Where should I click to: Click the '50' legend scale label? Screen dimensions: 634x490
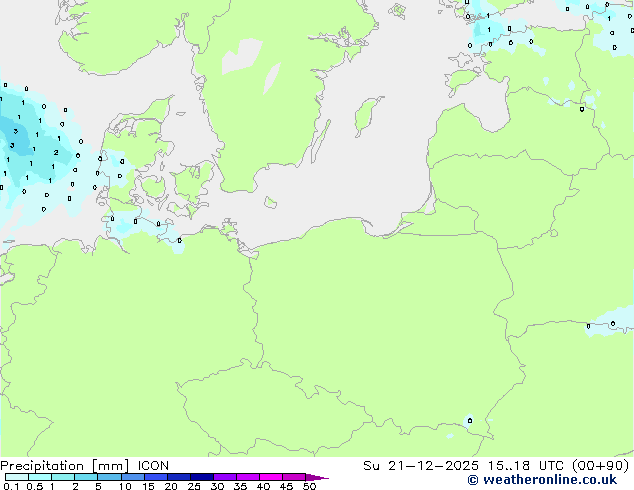click(310, 486)
